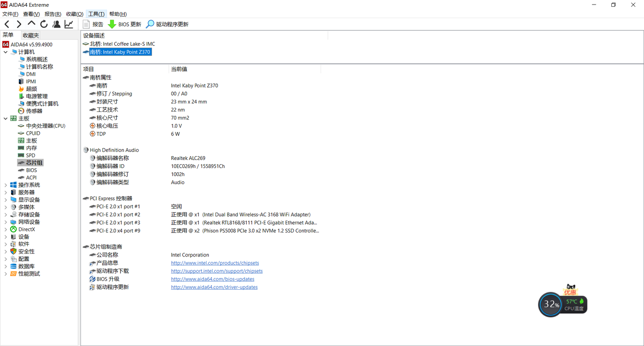Open the graph/statistics toolbar icon

tap(68, 24)
